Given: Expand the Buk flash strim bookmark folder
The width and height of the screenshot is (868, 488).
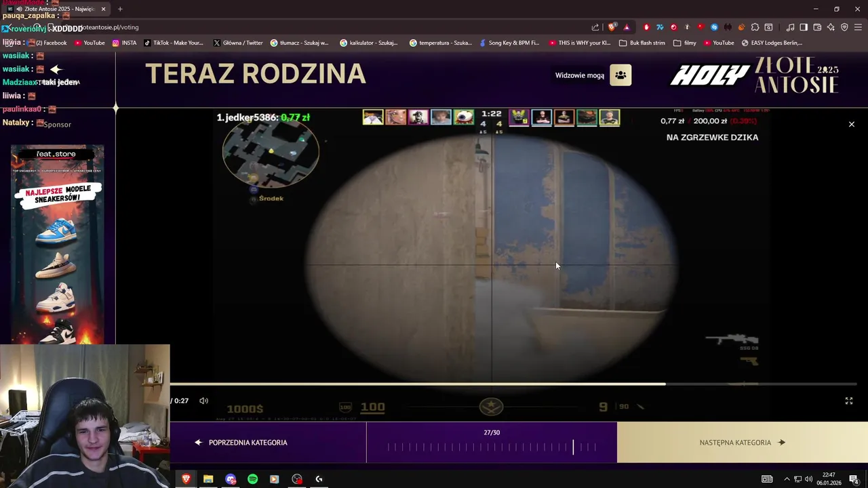Looking at the screenshot, I should [x=642, y=43].
